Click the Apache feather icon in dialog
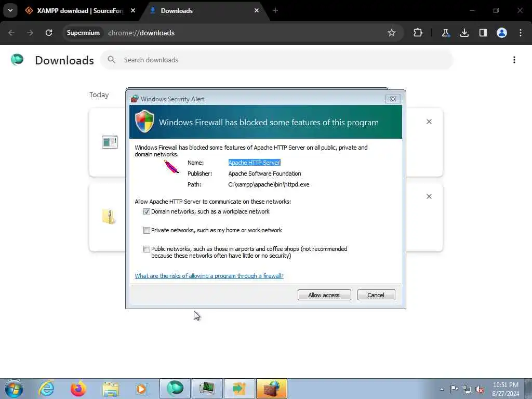The width and height of the screenshot is (532, 399). pyautogui.click(x=171, y=167)
